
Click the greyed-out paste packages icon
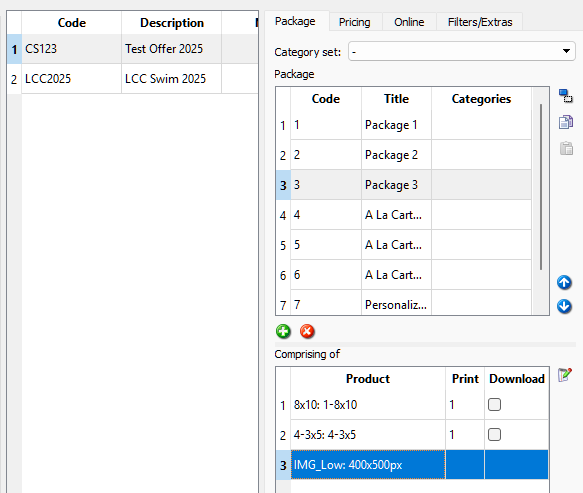point(566,148)
